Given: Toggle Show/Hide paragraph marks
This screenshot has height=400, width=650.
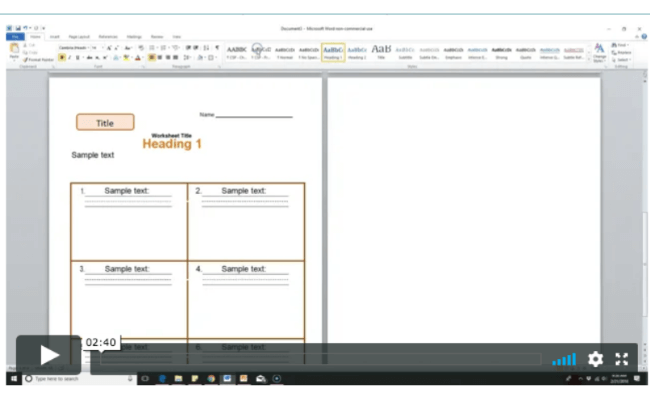Looking at the screenshot, I should pyautogui.click(x=217, y=48).
